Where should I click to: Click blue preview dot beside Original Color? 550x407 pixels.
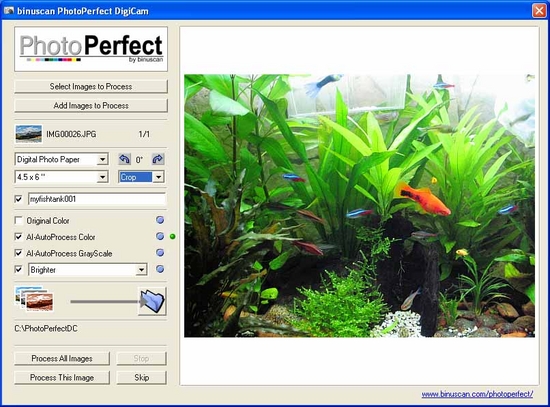(160, 220)
